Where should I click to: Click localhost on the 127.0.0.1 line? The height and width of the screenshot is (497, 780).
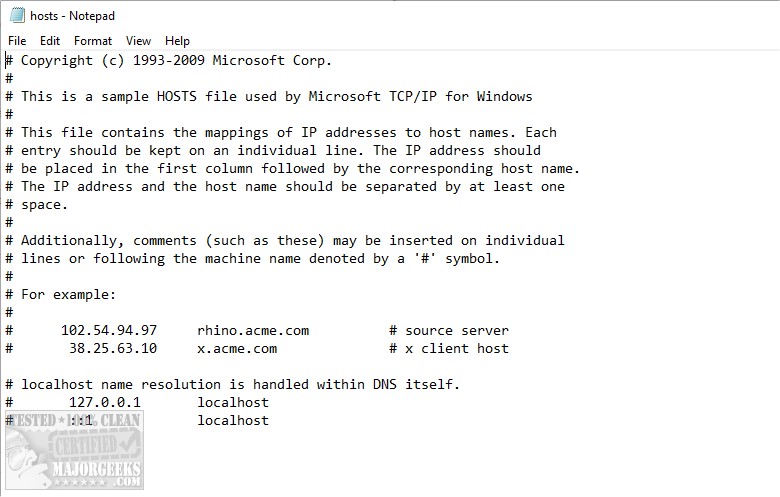click(x=233, y=402)
